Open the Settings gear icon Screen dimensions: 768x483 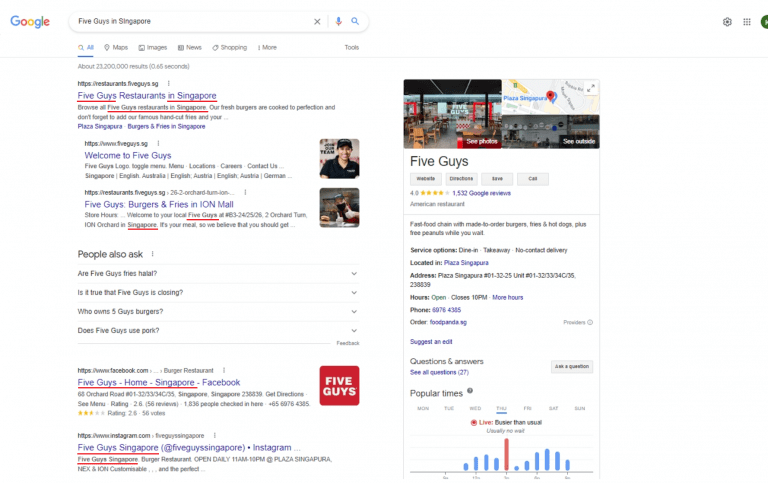tap(727, 21)
